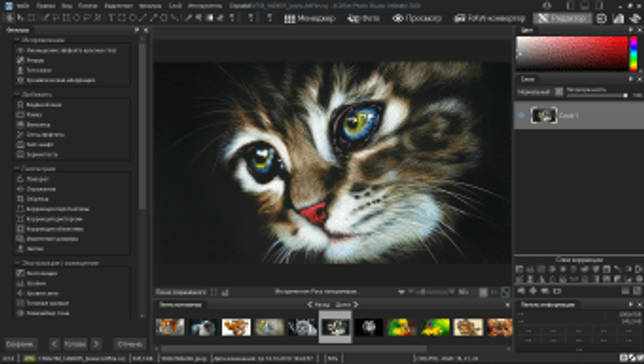Close the Фильтры panel
The image size is (644, 364).
[146, 30]
